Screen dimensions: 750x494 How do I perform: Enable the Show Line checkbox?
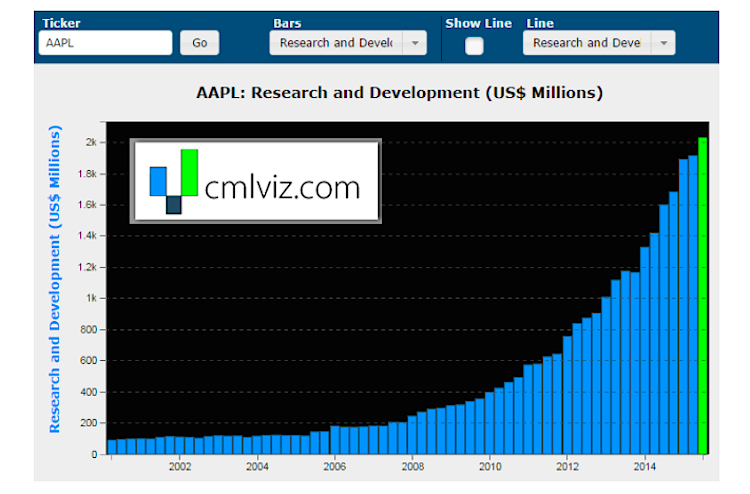474,46
